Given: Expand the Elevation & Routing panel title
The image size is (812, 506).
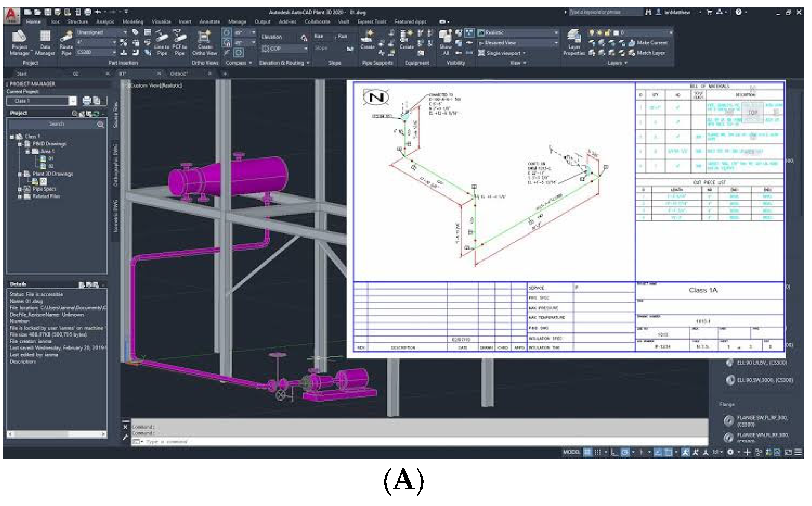Looking at the screenshot, I should [x=284, y=63].
